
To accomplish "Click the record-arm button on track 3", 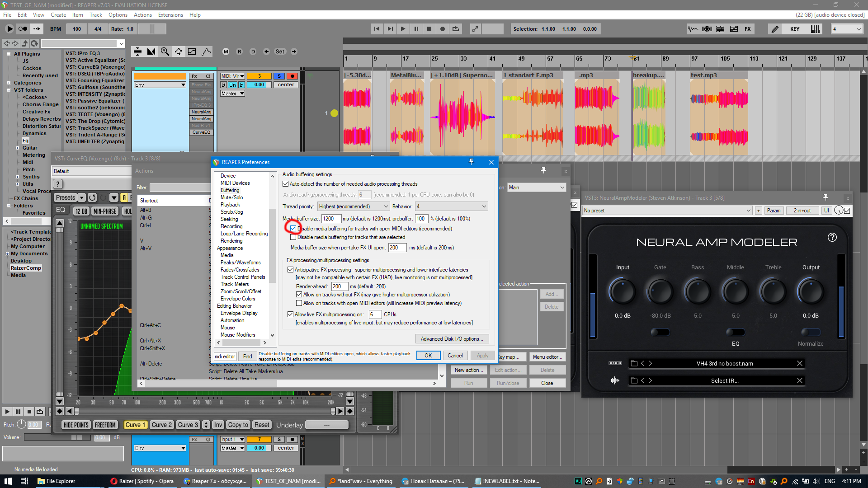I will tap(292, 76).
